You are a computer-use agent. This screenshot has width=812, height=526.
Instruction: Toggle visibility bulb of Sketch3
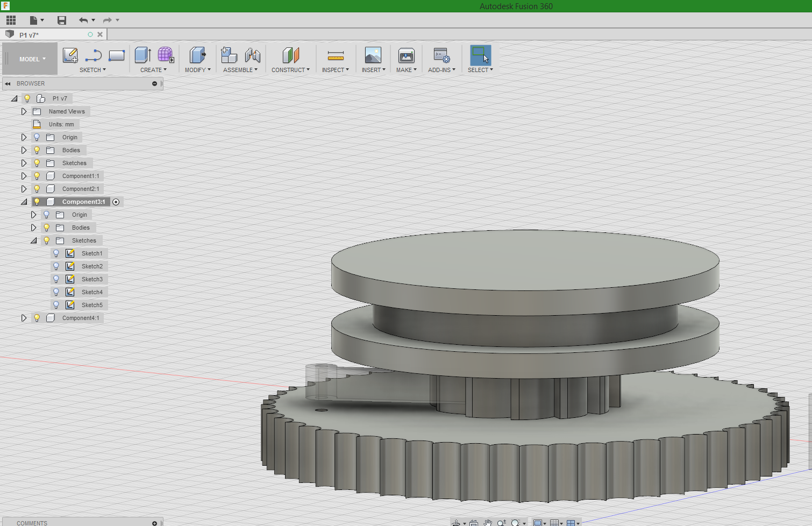pos(56,279)
